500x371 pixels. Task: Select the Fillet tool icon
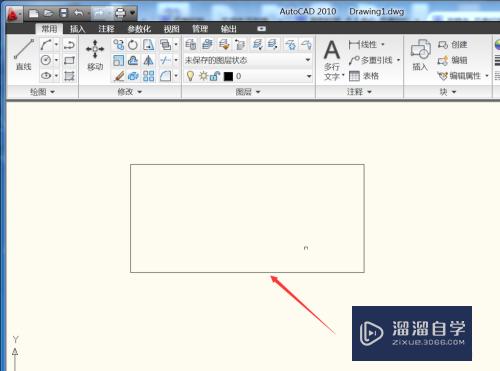[165, 76]
